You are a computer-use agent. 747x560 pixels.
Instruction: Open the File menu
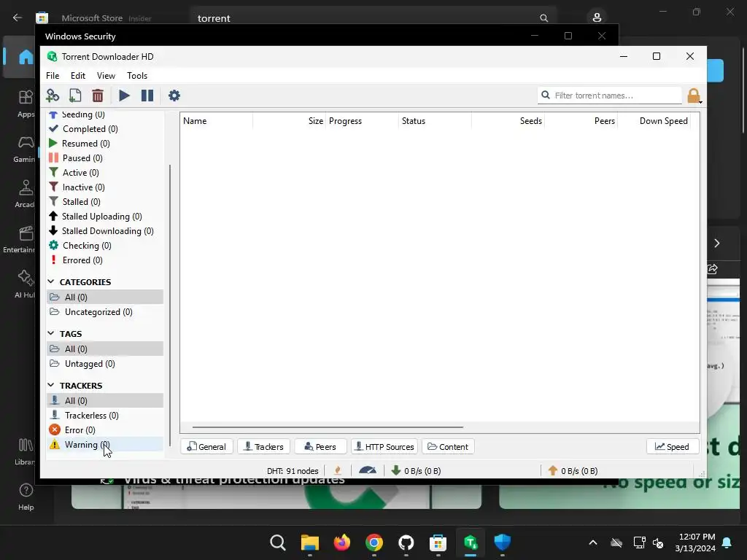(53, 76)
